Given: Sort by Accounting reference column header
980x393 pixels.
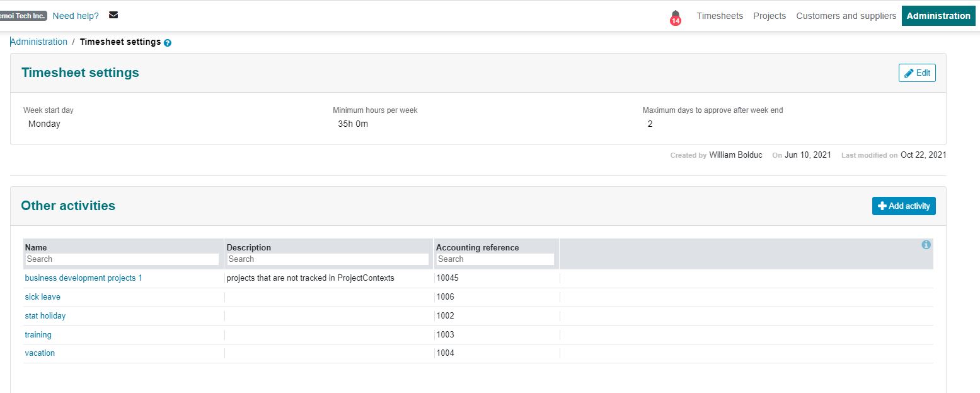Looking at the screenshot, I should 477,248.
